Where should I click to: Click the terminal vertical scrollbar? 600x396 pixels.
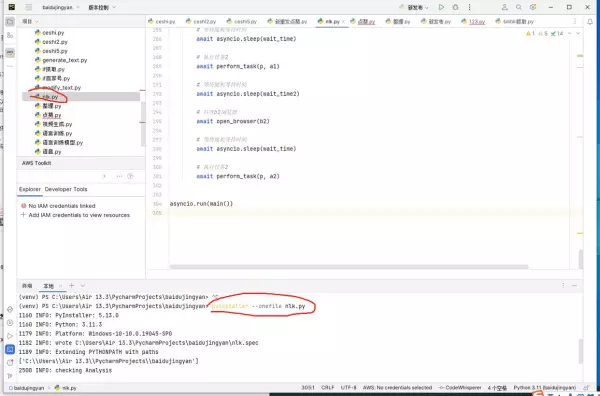(581, 351)
